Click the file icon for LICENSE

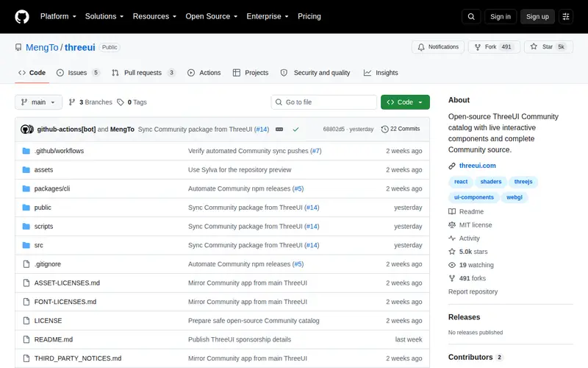click(26, 320)
